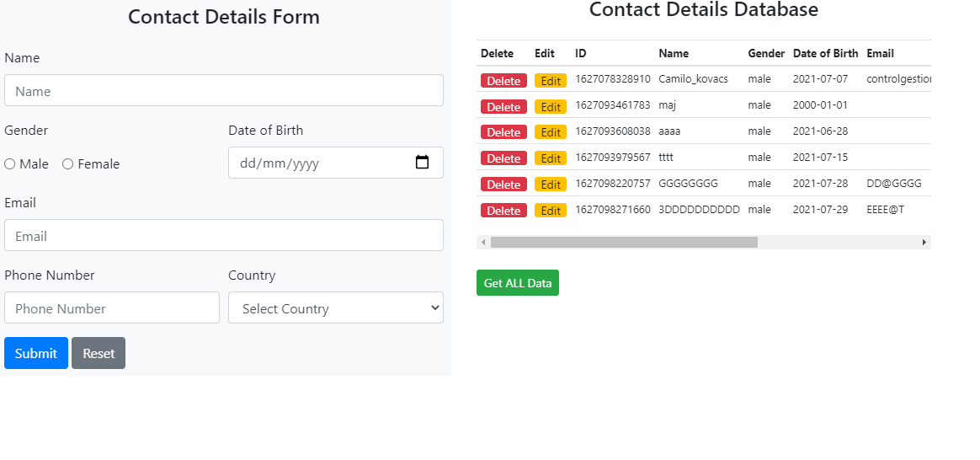Click the Email column header in table
Viewport: 980px width, 460px height.
click(x=880, y=53)
